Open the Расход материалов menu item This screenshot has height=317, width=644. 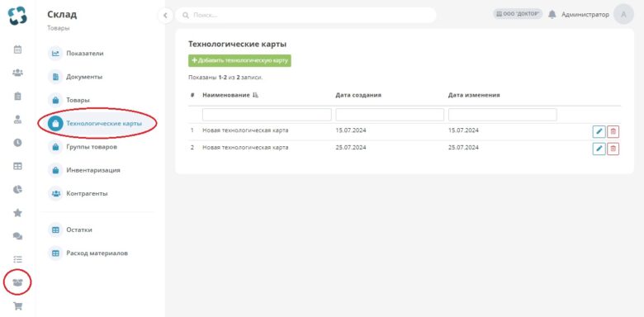97,253
